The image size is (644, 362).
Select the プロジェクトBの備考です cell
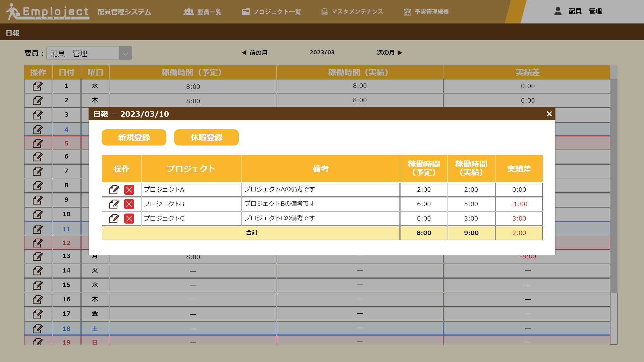click(x=320, y=204)
